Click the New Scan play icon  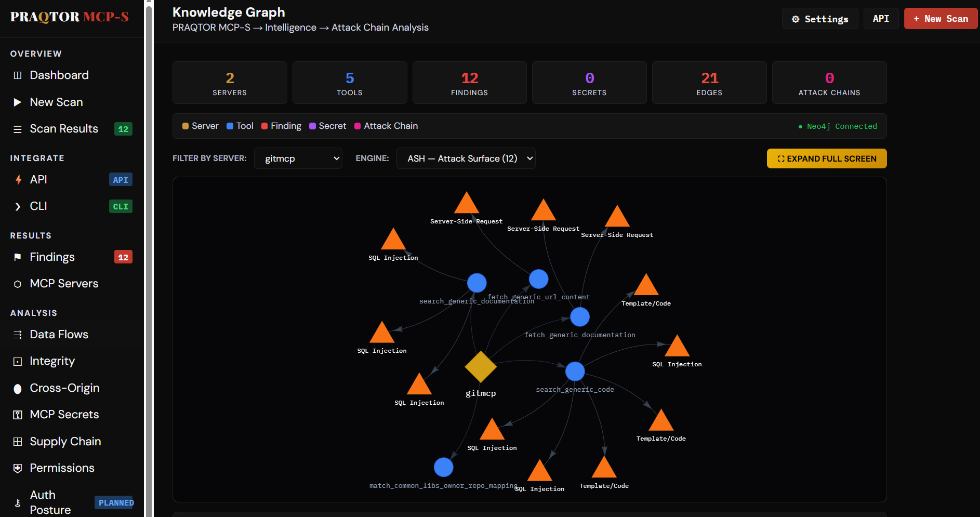(18, 102)
